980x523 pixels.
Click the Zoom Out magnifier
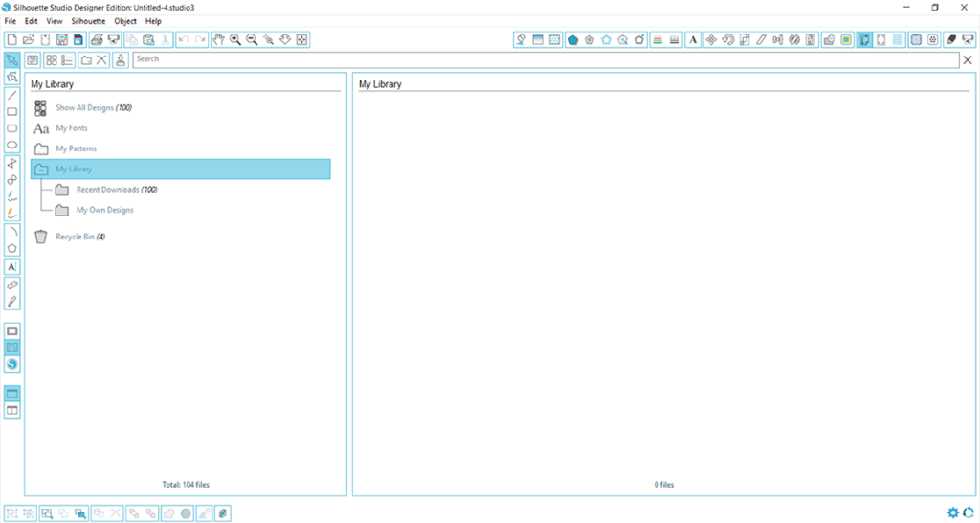[x=252, y=39]
